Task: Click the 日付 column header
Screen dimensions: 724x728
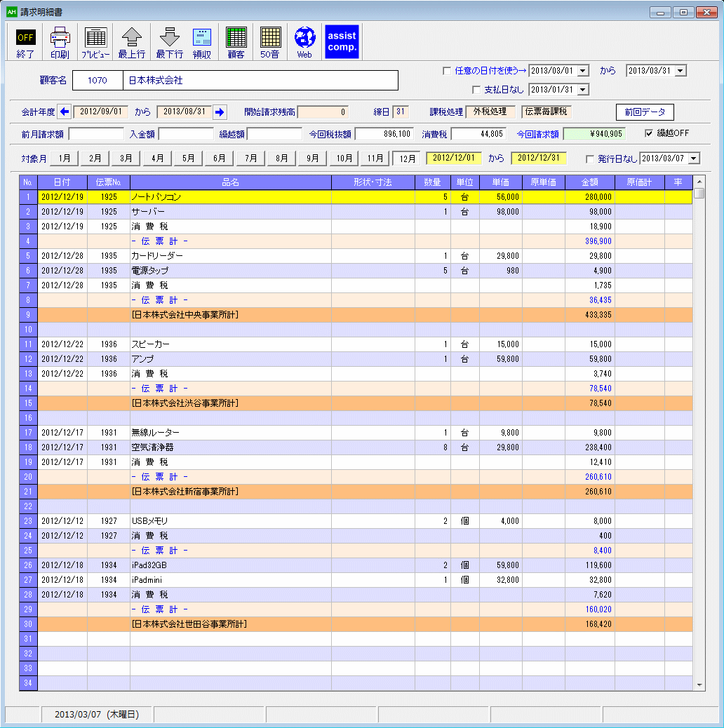Action: pos(62,182)
